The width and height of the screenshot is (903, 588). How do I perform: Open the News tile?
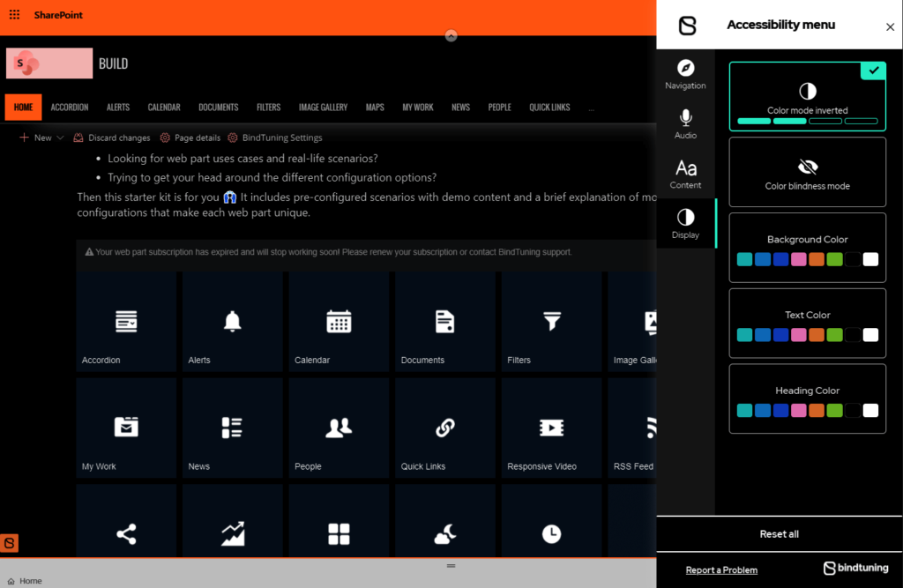coord(233,428)
